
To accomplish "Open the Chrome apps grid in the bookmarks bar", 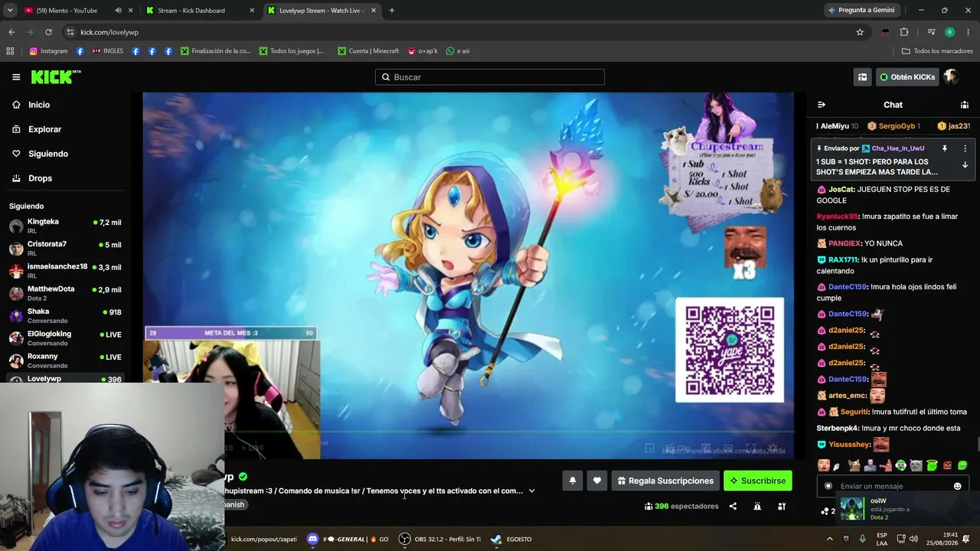I will pos(10,51).
